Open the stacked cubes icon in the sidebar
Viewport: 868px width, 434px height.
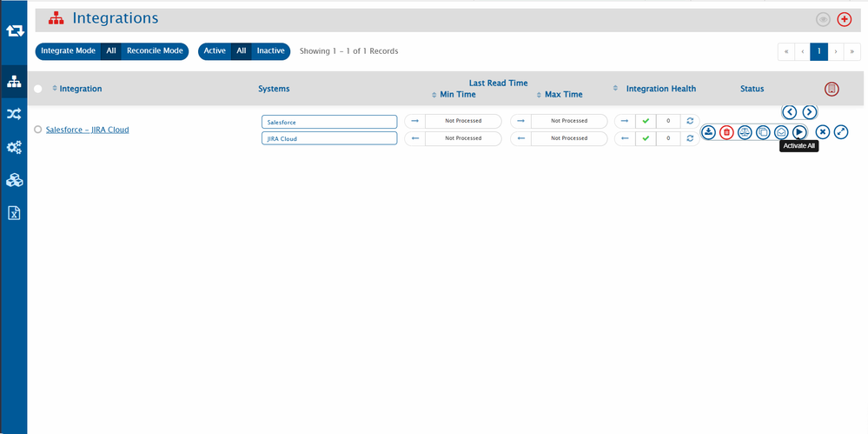(14, 179)
